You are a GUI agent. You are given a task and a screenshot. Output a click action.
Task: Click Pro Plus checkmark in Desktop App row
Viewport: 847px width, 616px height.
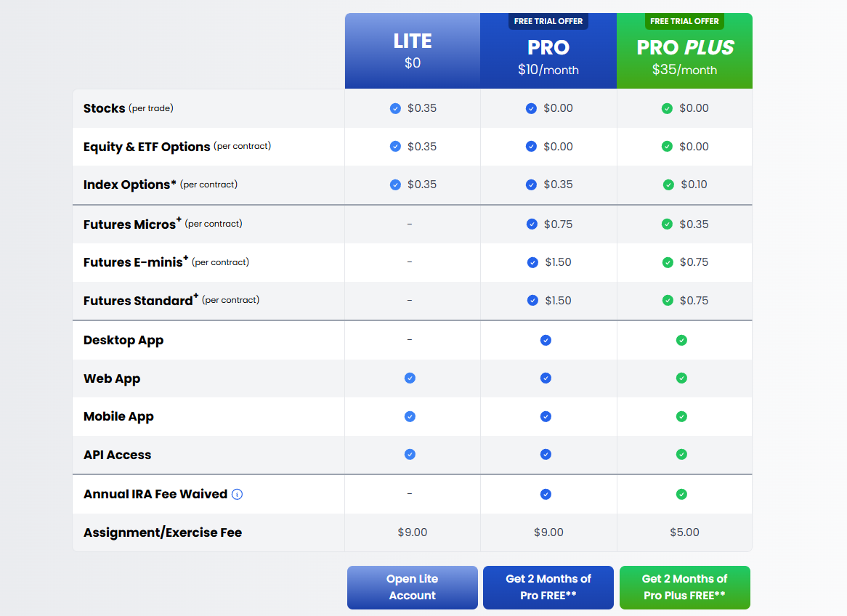tap(681, 341)
